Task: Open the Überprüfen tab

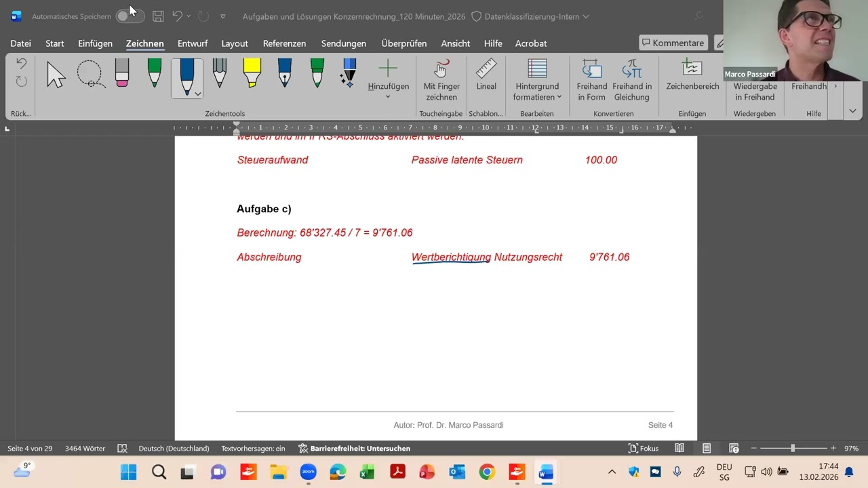Action: click(x=404, y=43)
